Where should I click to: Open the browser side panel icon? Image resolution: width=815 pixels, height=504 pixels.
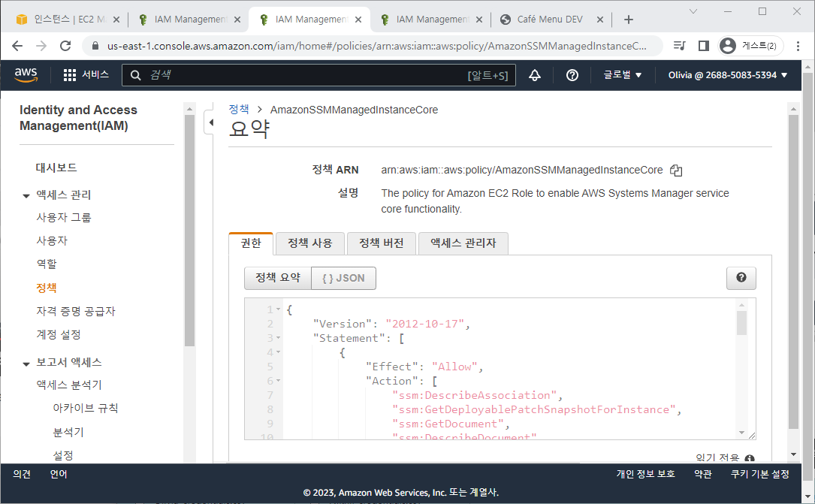tap(704, 46)
